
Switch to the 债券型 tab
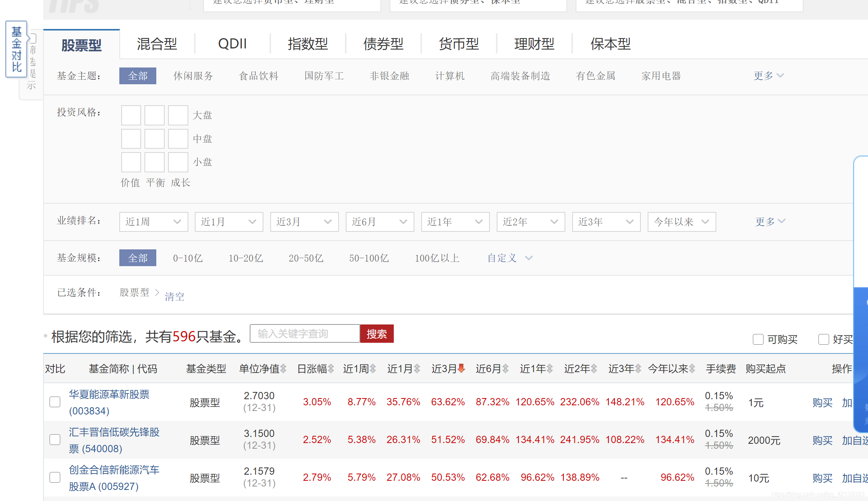coord(383,44)
